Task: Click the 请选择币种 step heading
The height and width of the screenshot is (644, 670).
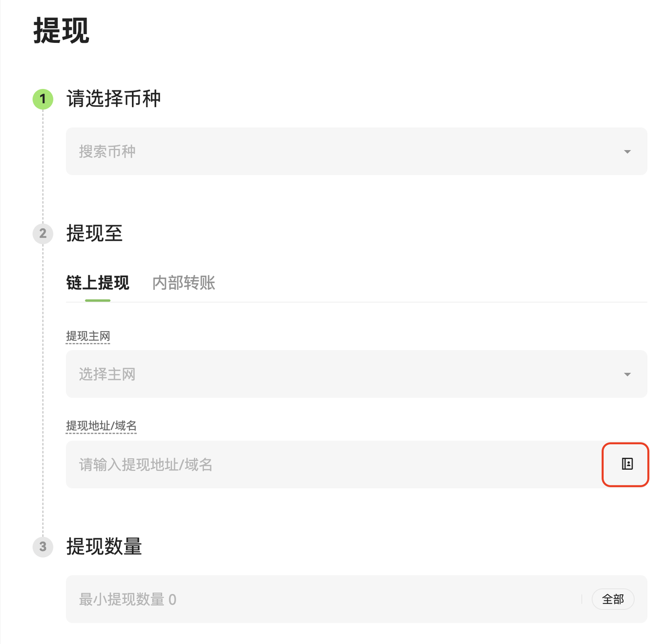Action: [114, 99]
